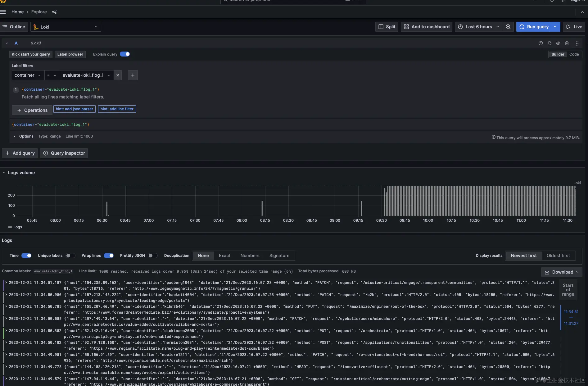Open the main navigation hamburger menu

point(3,12)
